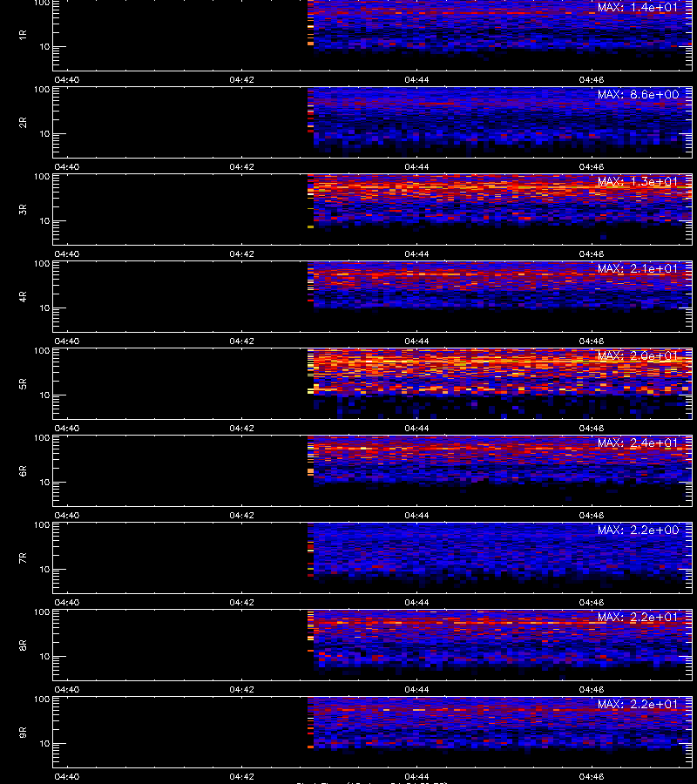Click the 04:44 time tick under panel 9R

point(416,776)
